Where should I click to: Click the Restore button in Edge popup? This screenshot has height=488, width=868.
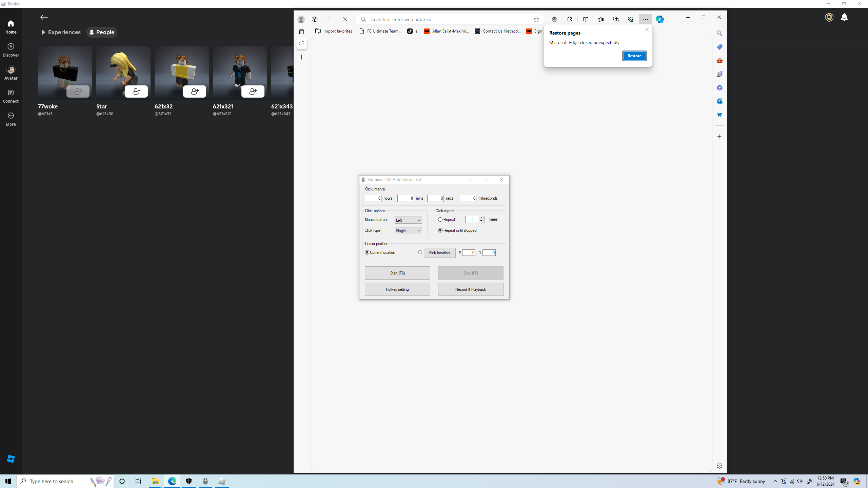coord(634,56)
